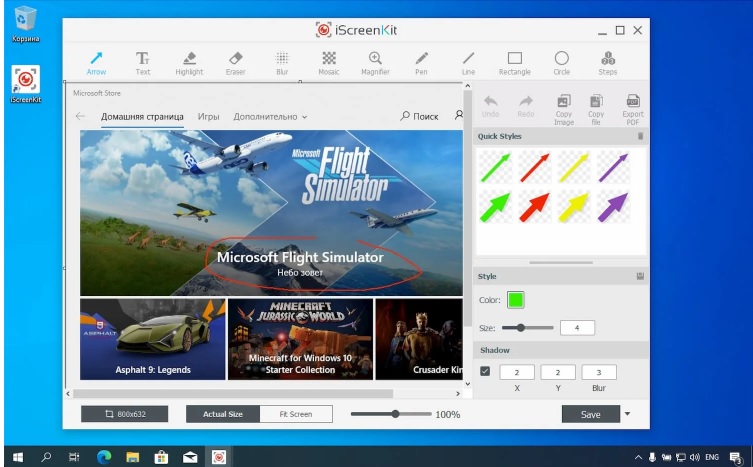Click the Save button
This screenshot has height=467, width=753.
tap(590, 414)
